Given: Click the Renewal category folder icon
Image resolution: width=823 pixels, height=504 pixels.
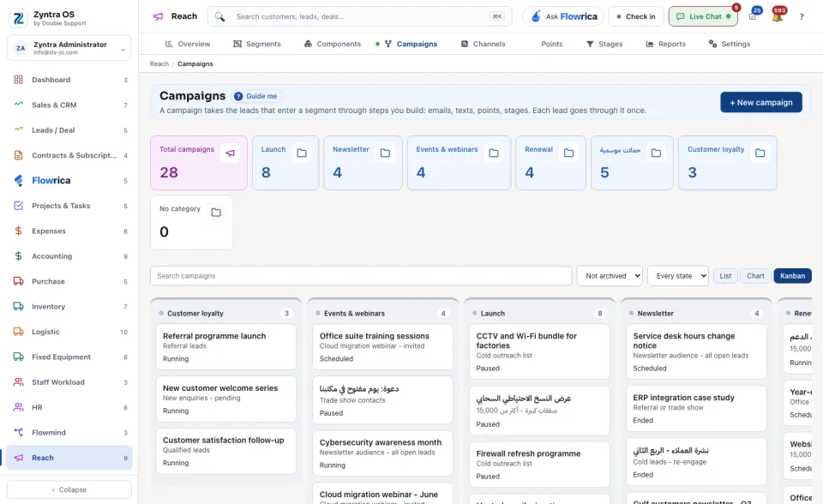Looking at the screenshot, I should (x=569, y=153).
